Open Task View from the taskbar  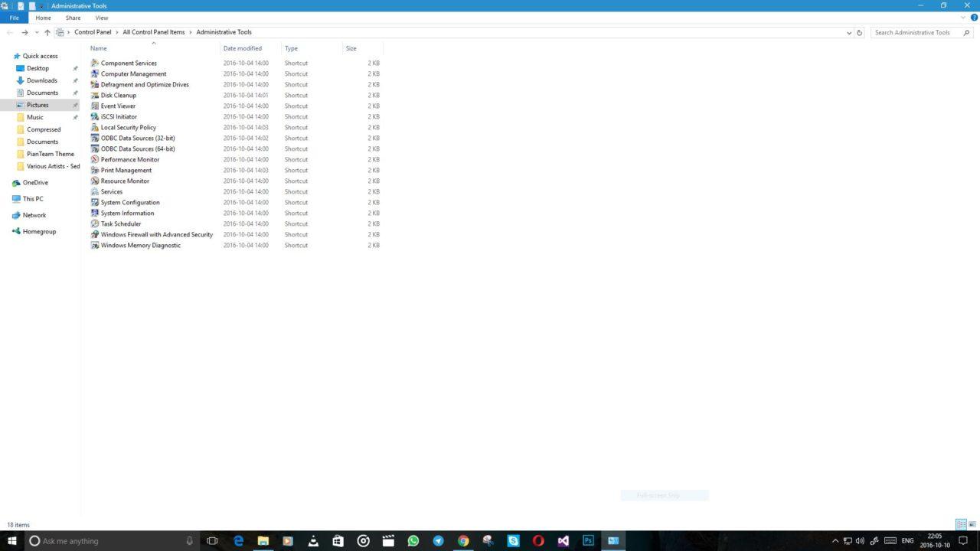(x=212, y=540)
